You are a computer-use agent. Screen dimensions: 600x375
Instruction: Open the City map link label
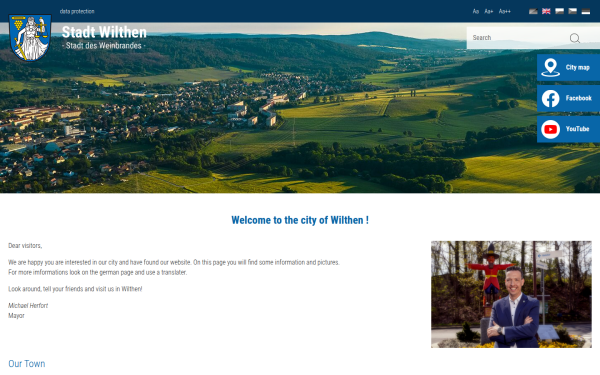point(577,67)
